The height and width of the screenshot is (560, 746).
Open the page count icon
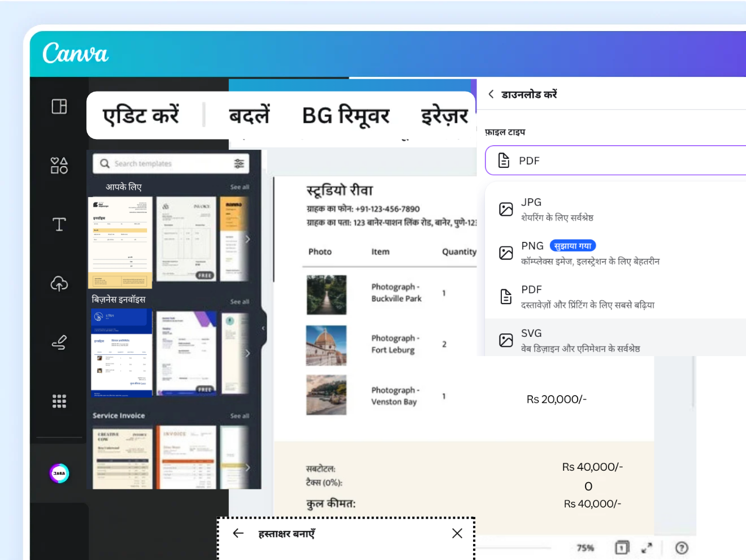tap(622, 548)
